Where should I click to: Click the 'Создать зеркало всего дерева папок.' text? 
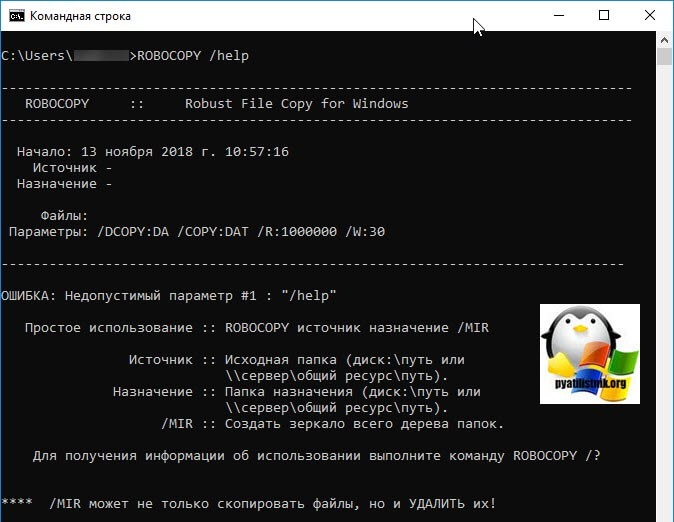click(364, 424)
